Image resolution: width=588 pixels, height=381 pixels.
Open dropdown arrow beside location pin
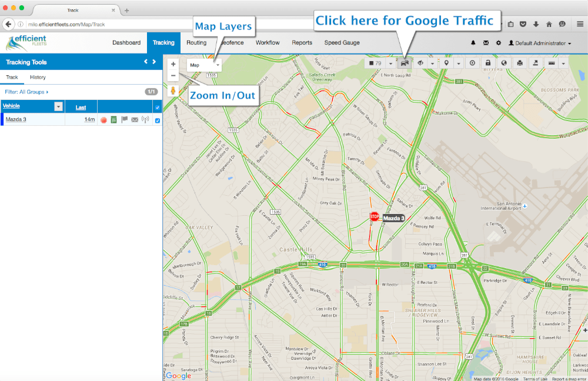pyautogui.click(x=458, y=63)
